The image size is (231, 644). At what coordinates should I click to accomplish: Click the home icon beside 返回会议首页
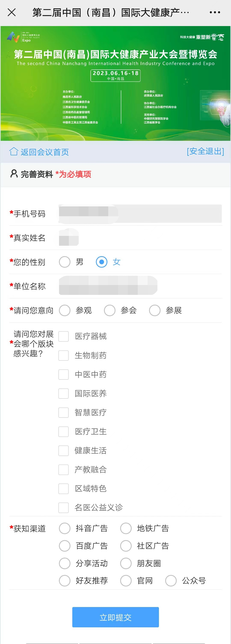pos(13,151)
